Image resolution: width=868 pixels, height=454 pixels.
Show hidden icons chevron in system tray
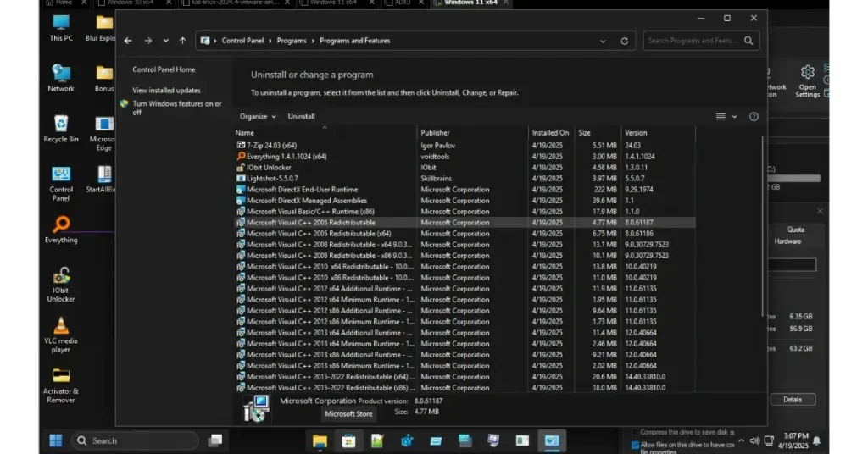click(x=741, y=440)
